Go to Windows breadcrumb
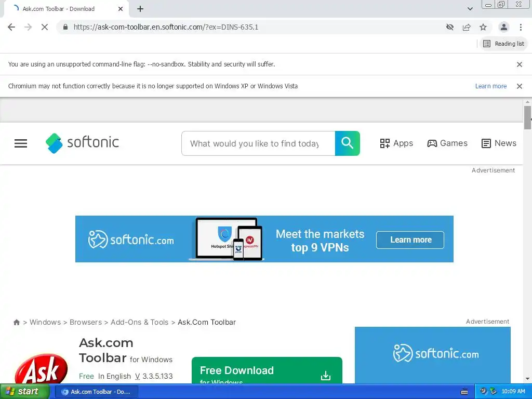The image size is (532, 399). 45,322
